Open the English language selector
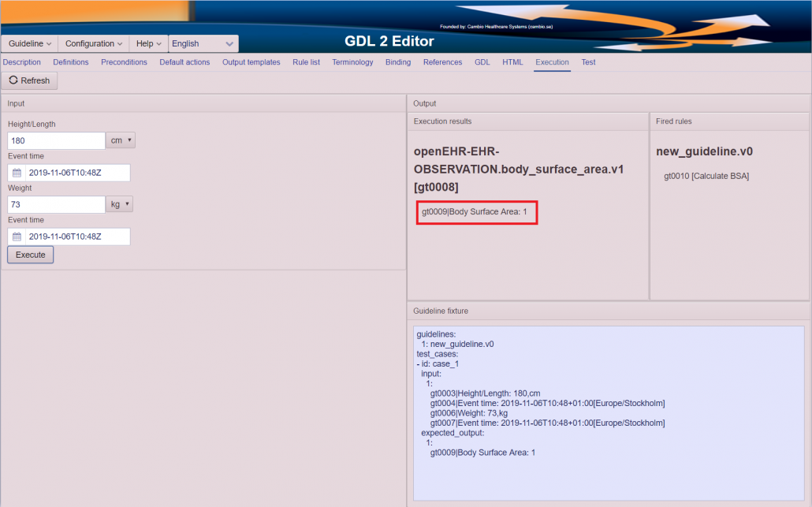The image size is (812, 507). point(203,43)
